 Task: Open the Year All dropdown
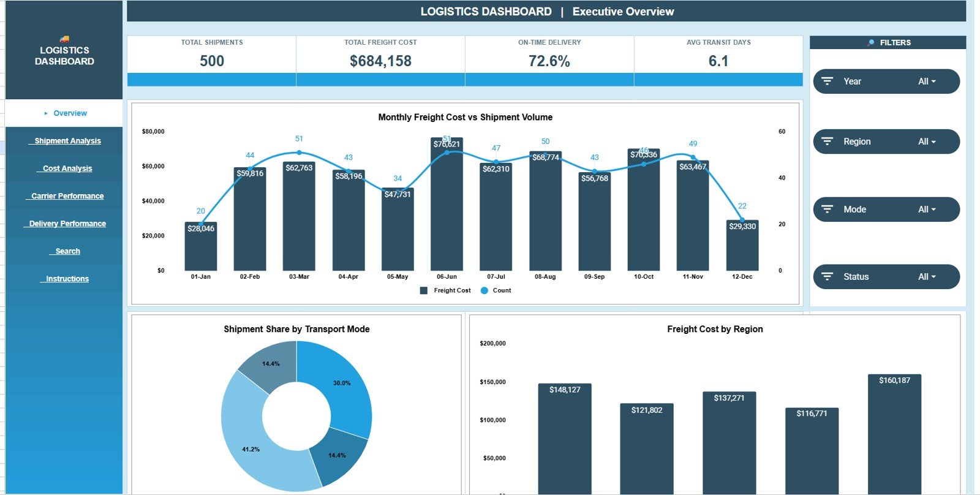pos(927,81)
